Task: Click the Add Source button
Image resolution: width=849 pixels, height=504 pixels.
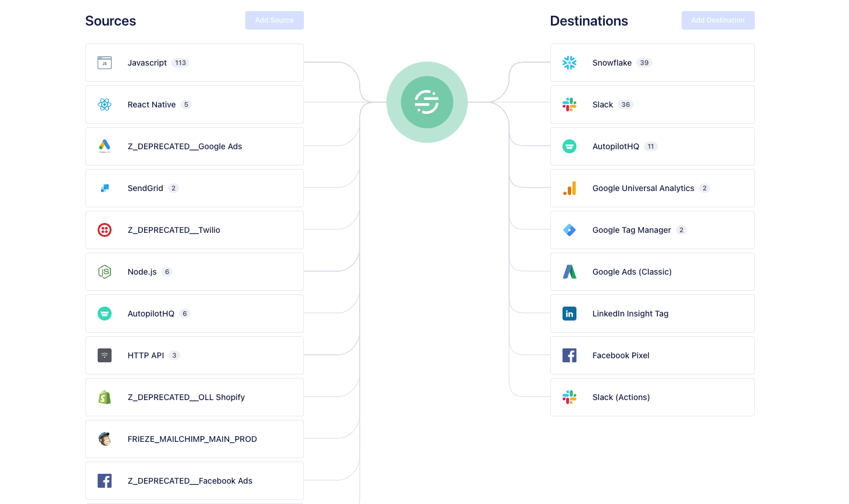Action: click(274, 20)
